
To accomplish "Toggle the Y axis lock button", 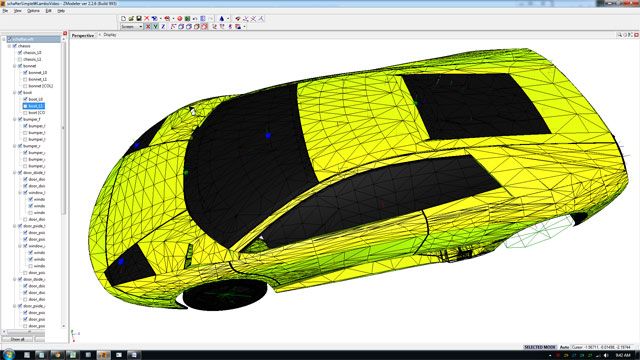I will point(156,27).
